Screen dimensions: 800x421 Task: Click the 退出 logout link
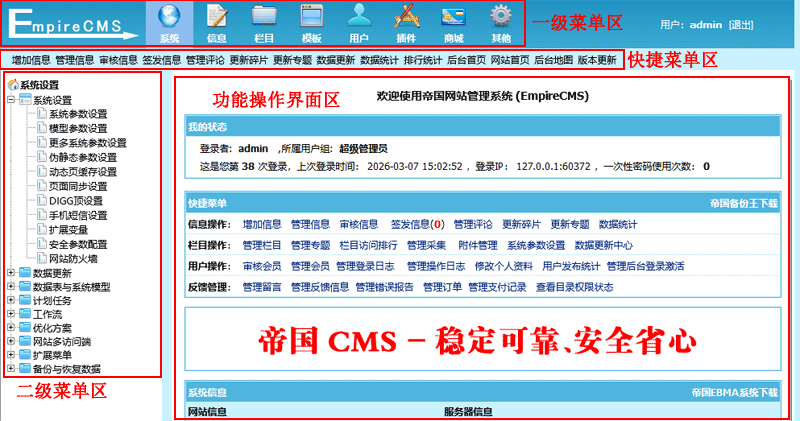click(x=741, y=24)
